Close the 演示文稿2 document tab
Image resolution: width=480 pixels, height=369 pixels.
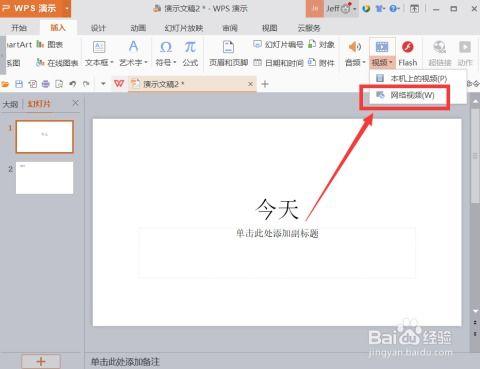[250, 84]
